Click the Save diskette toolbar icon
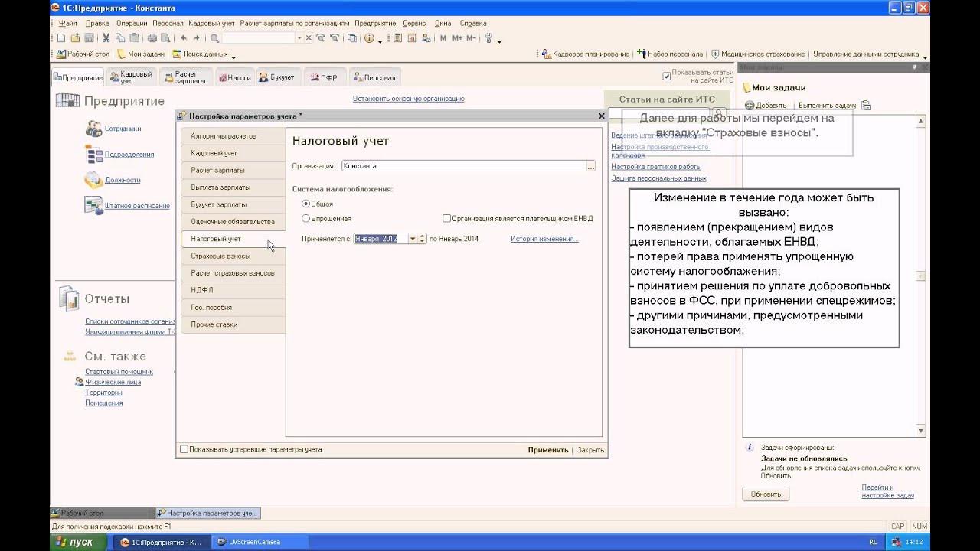This screenshot has width=980, height=551. [x=89, y=37]
